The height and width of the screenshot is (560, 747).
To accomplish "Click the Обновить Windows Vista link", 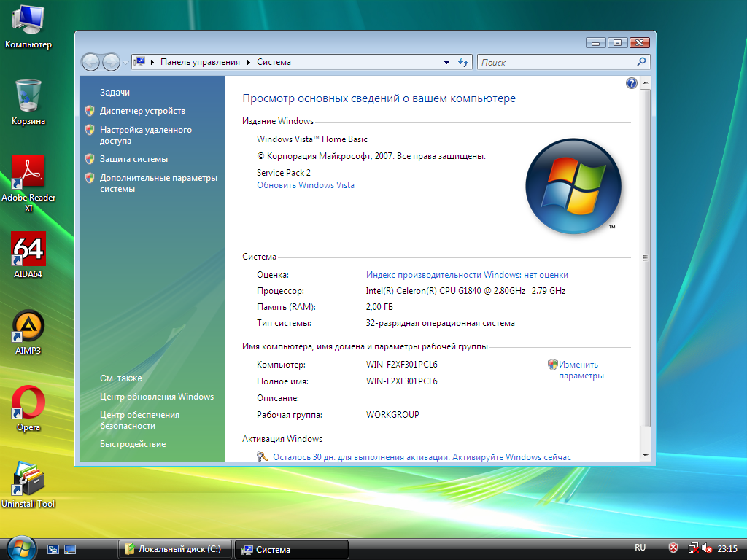I will point(306,185).
